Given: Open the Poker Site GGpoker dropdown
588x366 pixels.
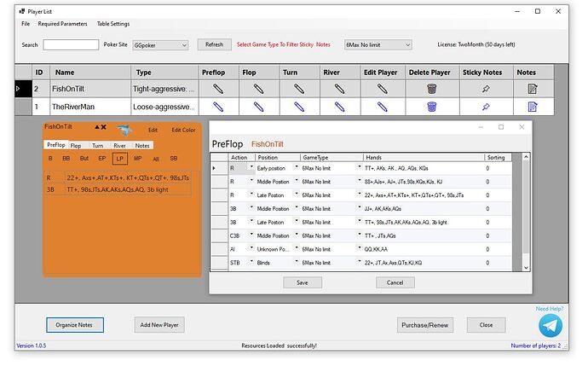Looking at the screenshot, I should coord(160,45).
